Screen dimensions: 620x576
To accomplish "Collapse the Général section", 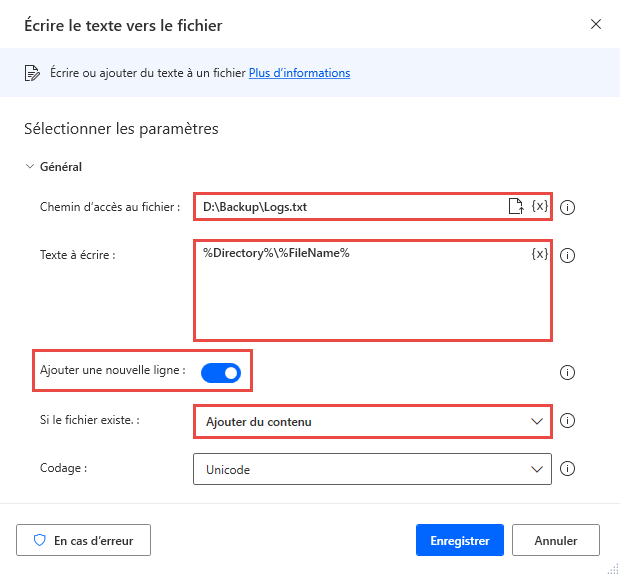I will pyautogui.click(x=30, y=167).
